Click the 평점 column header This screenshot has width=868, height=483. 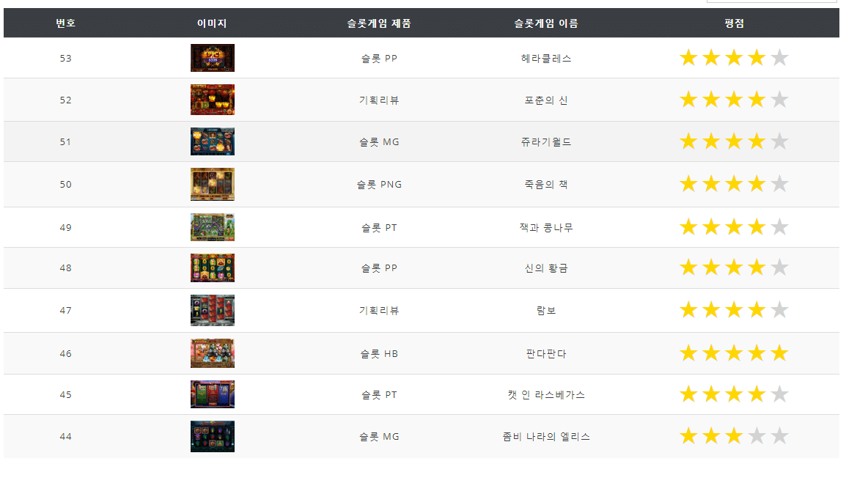pyautogui.click(x=734, y=23)
